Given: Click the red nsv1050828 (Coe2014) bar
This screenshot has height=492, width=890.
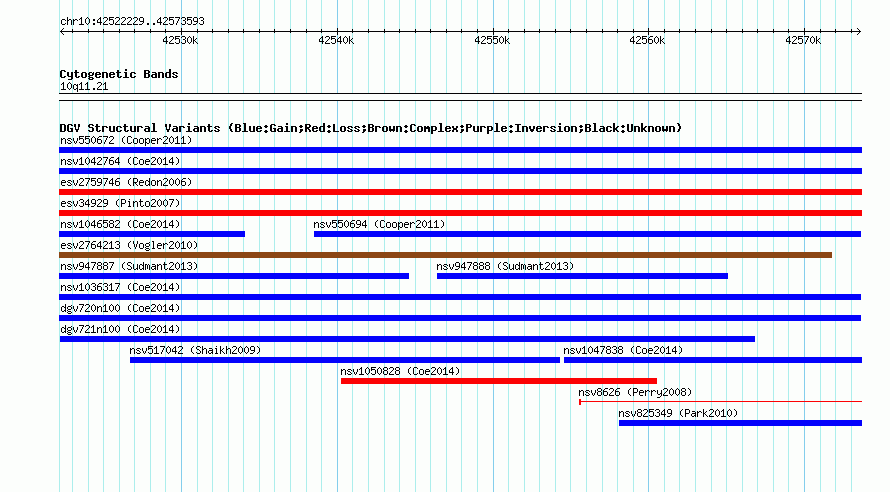Looking at the screenshot, I should (499, 381).
